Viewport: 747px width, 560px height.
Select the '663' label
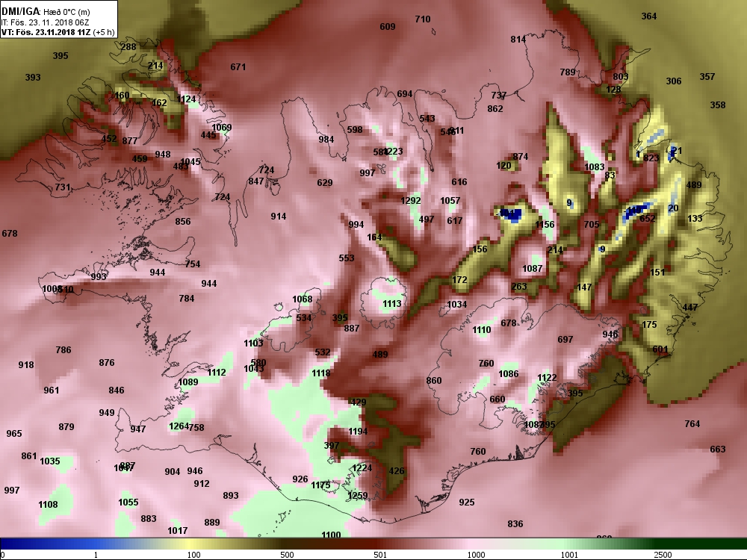(x=717, y=449)
